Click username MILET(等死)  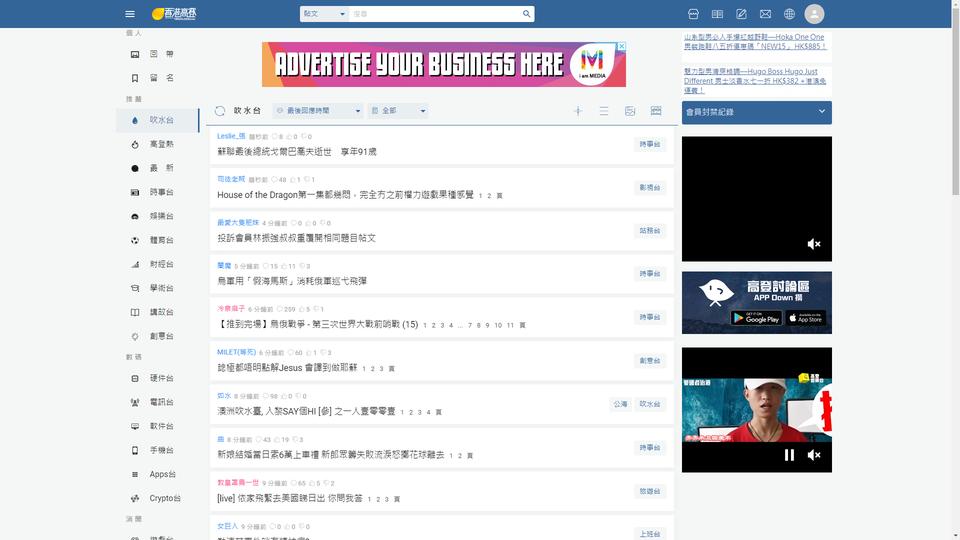236,352
